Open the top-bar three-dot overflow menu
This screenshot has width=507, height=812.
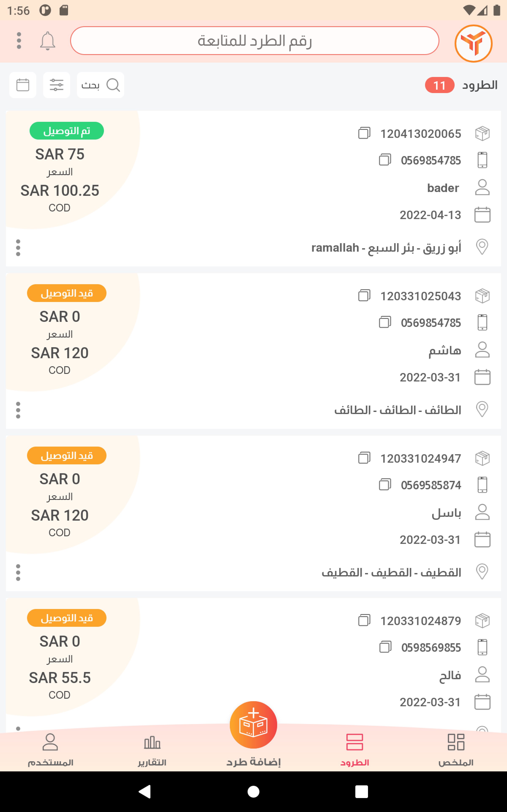point(19,41)
